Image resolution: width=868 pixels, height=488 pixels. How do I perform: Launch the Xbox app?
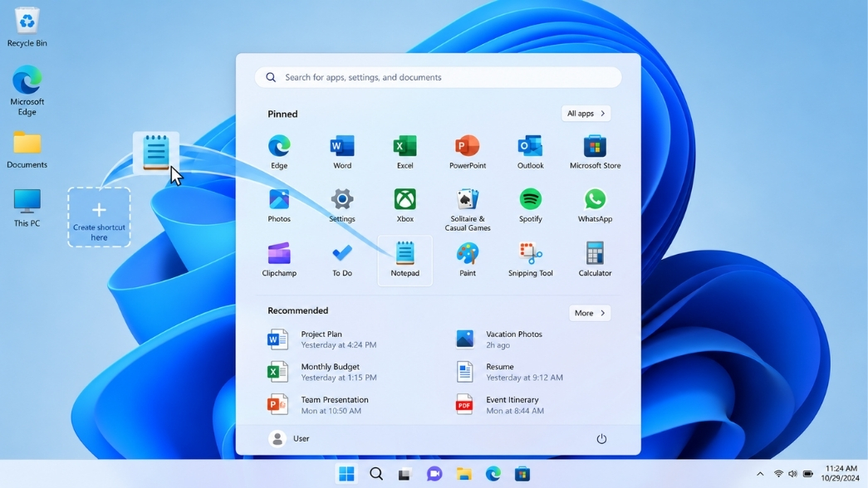(x=405, y=206)
